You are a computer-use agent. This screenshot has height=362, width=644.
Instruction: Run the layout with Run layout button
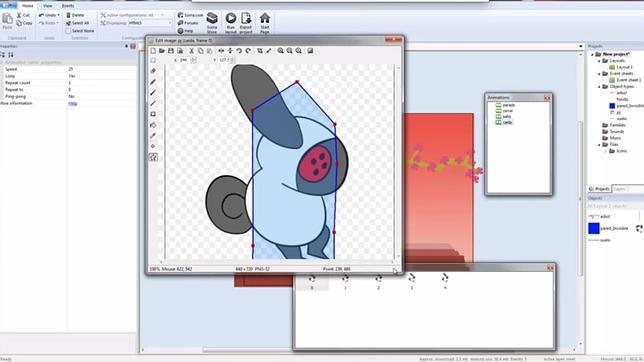[231, 23]
